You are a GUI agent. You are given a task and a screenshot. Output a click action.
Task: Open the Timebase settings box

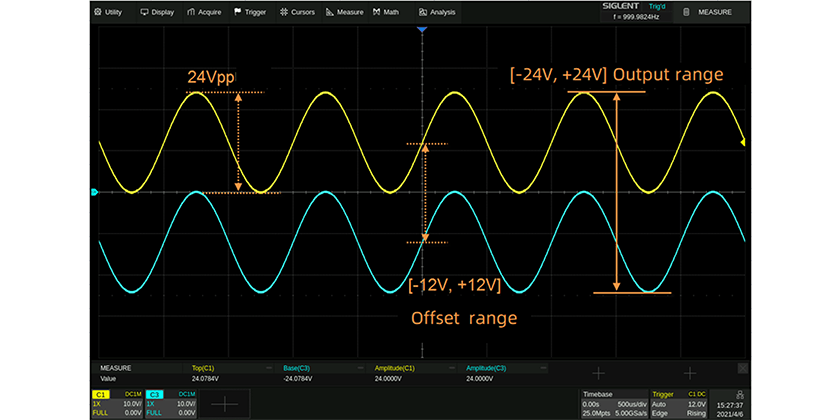pyautogui.click(x=613, y=403)
